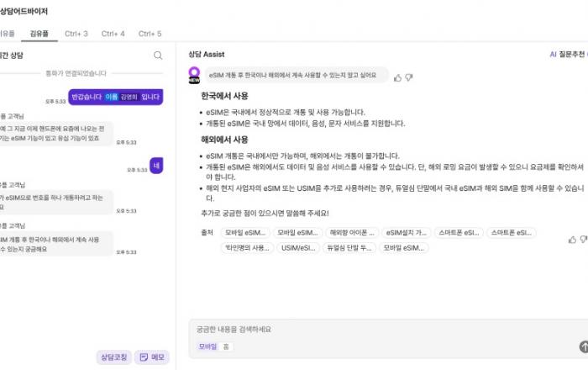Click the 한국에서 사용 heading
Viewport: 588px width, 370px height.
coord(224,96)
